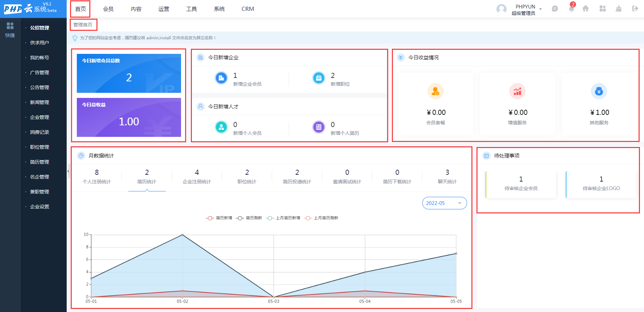Image resolution: width=644 pixels, height=312 pixels.
Task: Select the 简历统计 stats tab
Action: tap(147, 177)
